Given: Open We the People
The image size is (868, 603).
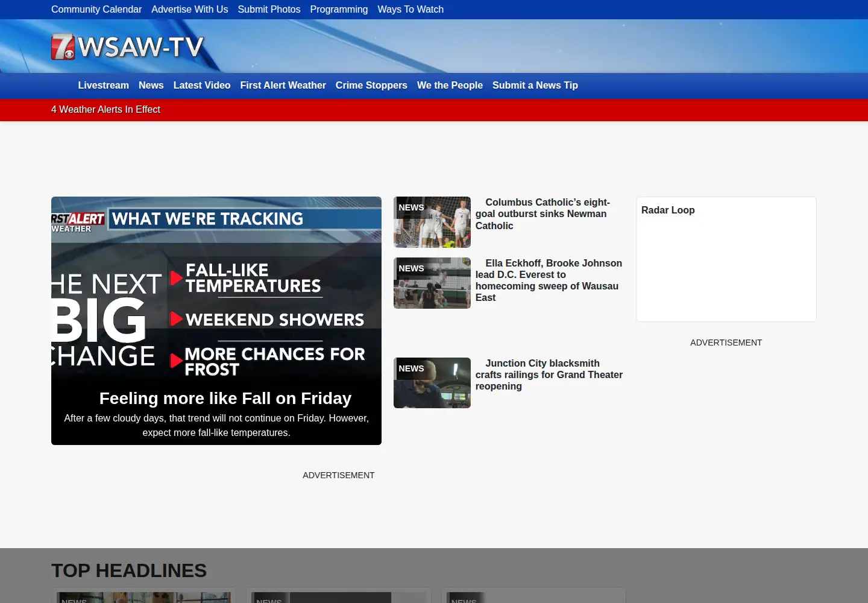Looking at the screenshot, I should pos(450,86).
